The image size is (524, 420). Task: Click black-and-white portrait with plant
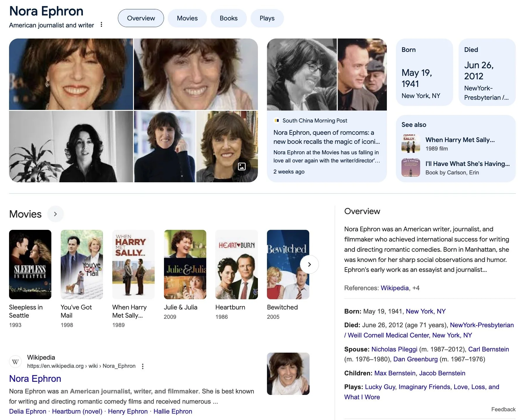click(x=71, y=146)
